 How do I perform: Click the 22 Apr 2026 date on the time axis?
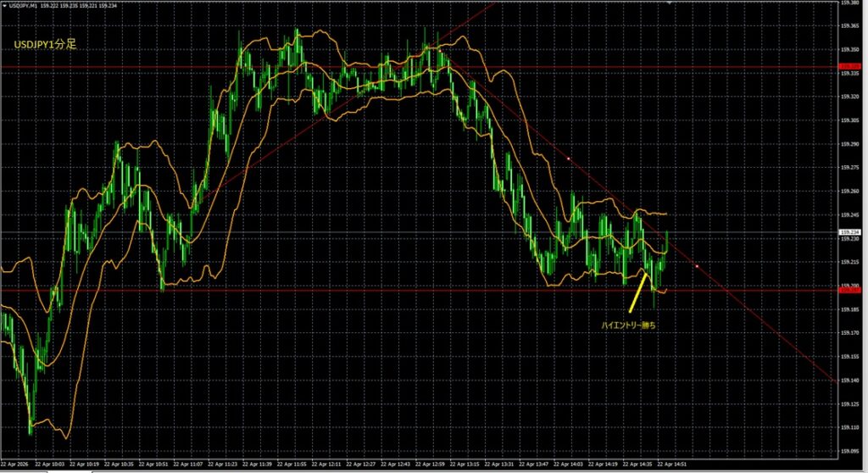15,465
